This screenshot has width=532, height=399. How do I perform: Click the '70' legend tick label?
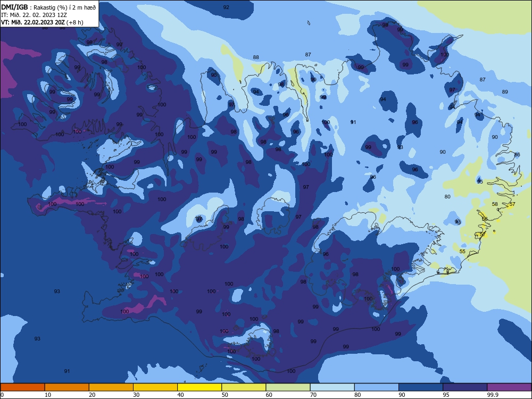(x=313, y=395)
